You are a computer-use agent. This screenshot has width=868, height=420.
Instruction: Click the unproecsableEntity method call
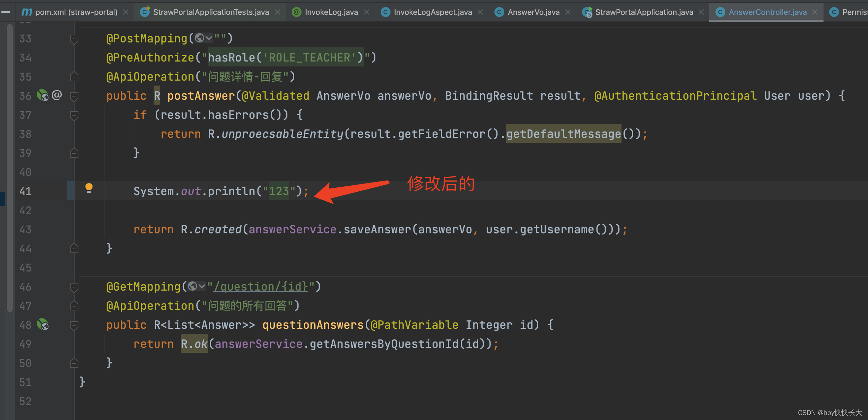[x=282, y=134]
